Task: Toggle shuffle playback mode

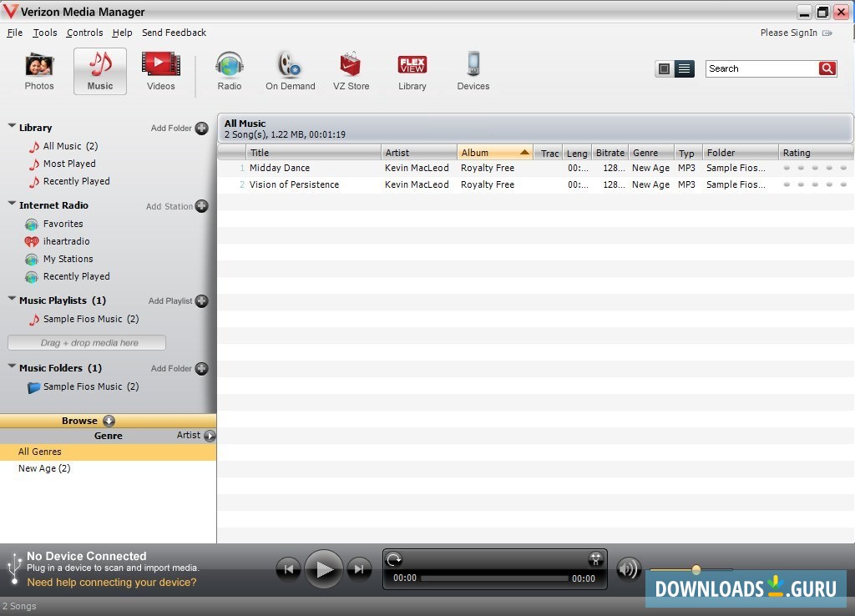Action: (x=595, y=558)
